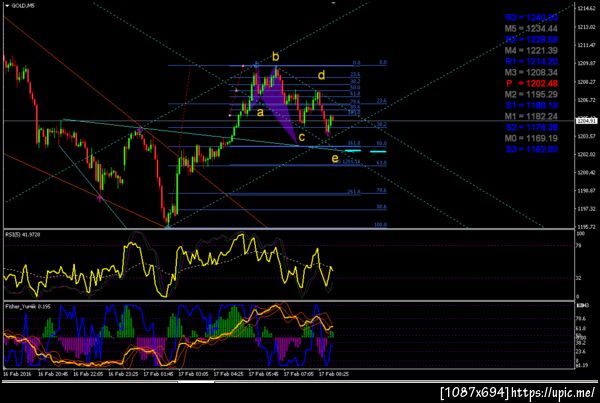This screenshot has width=600, height=403.
Task: Click the blue R1 resistance label
Action: 531,61
